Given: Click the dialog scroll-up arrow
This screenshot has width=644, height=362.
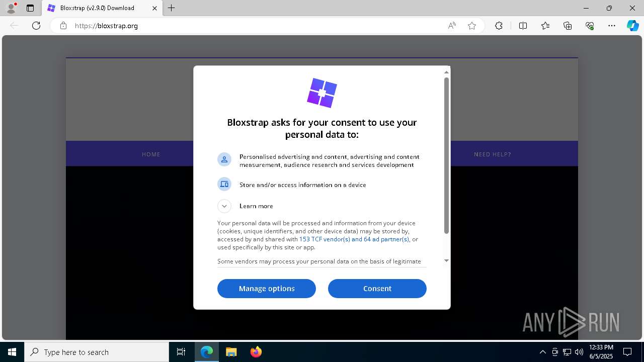Looking at the screenshot, I should coord(446,72).
